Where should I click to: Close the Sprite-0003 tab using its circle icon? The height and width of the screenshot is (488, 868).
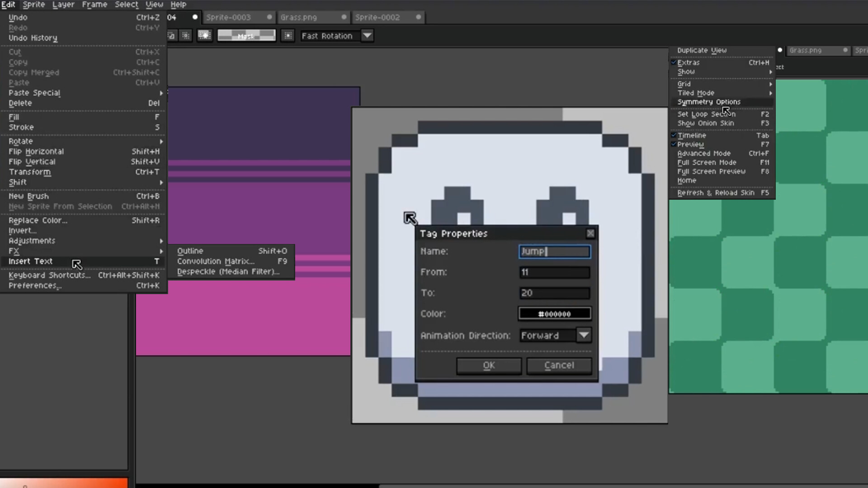click(x=269, y=17)
